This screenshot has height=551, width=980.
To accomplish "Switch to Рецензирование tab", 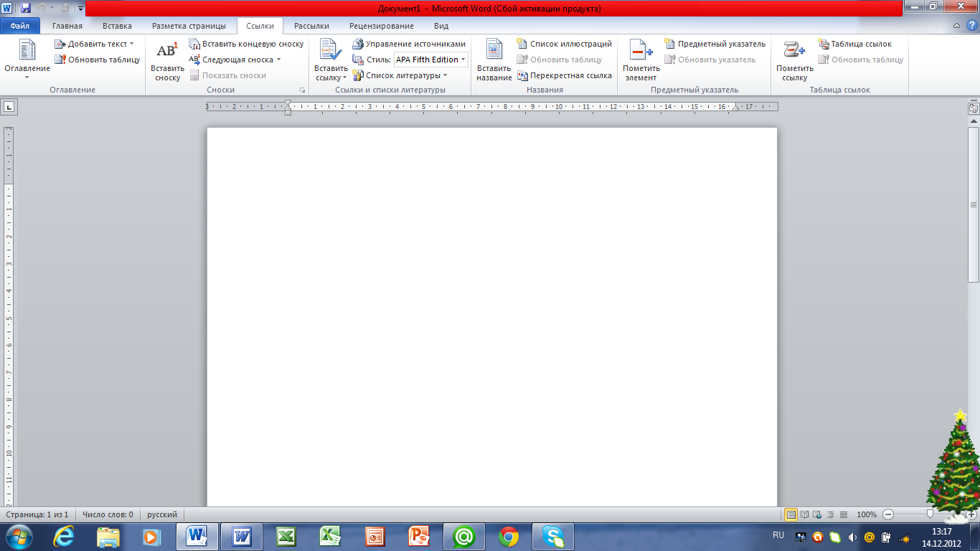I will [x=382, y=26].
